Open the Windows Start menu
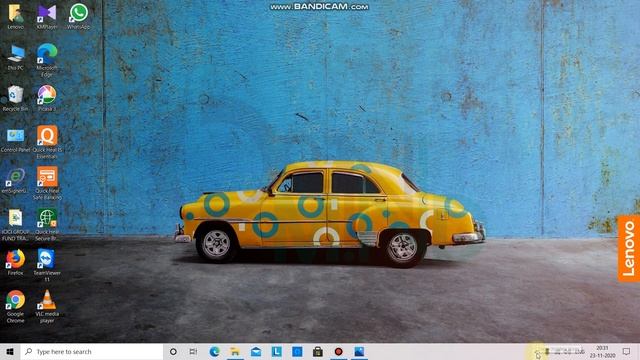The image size is (640, 360). click(x=10, y=351)
